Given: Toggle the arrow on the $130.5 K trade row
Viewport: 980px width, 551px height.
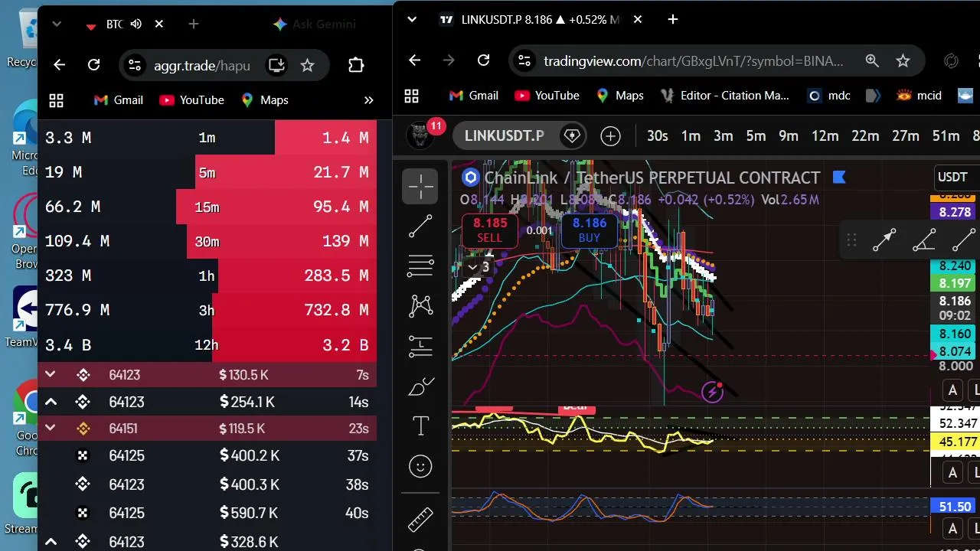Looking at the screenshot, I should 51,375.
